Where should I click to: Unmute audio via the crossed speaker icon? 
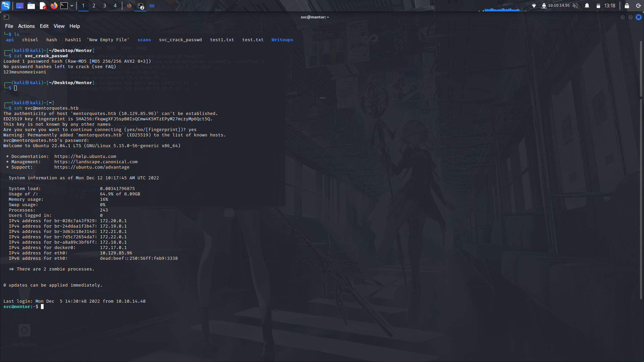tap(576, 6)
